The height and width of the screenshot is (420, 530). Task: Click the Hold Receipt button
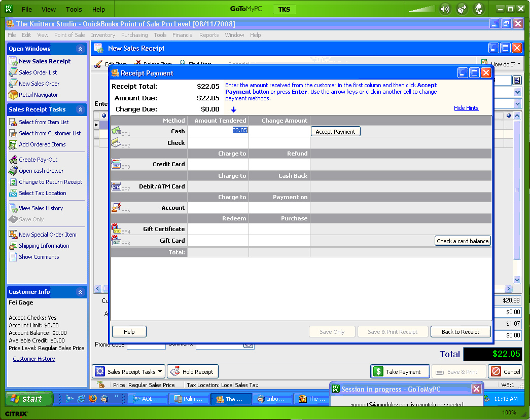coord(193,372)
